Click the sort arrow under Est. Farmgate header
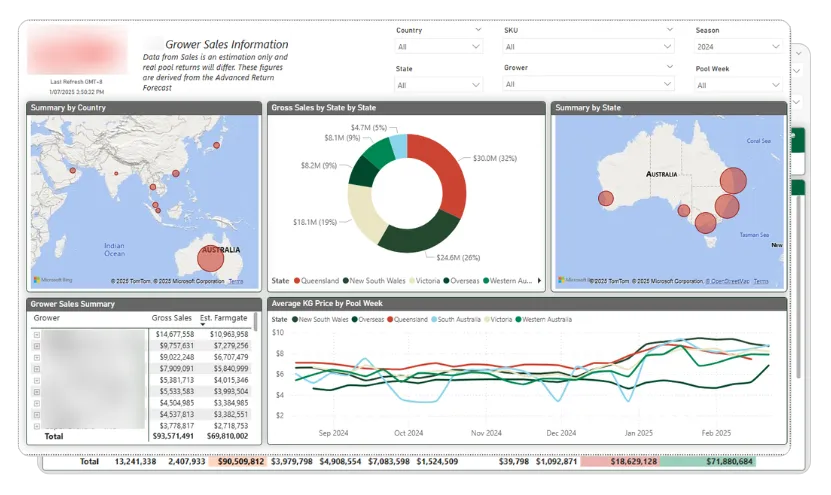The width and height of the screenshot is (831, 495). (x=202, y=324)
